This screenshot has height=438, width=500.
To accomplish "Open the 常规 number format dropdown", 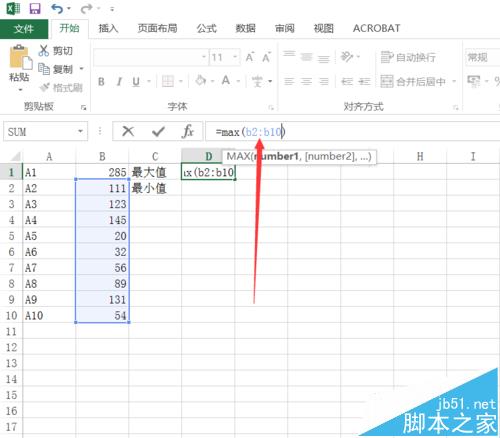I will [482, 57].
